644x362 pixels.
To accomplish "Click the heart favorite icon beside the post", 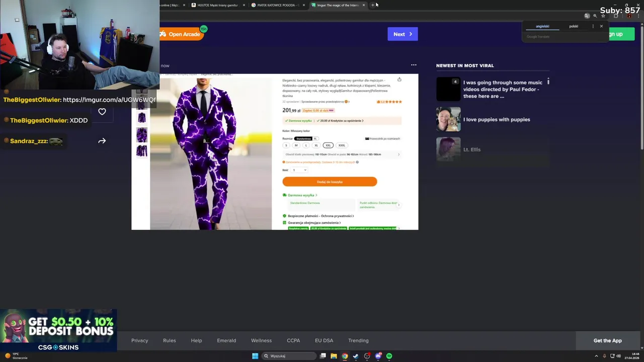I will pyautogui.click(x=102, y=112).
